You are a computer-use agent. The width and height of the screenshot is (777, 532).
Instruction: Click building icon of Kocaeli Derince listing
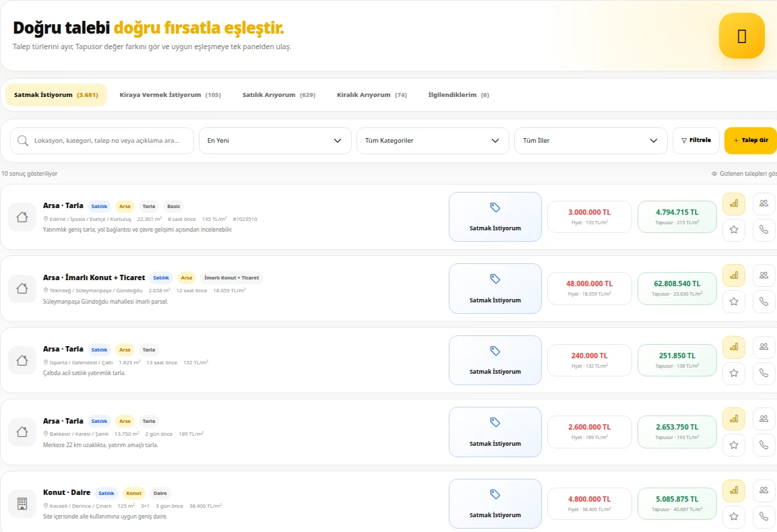point(22,504)
